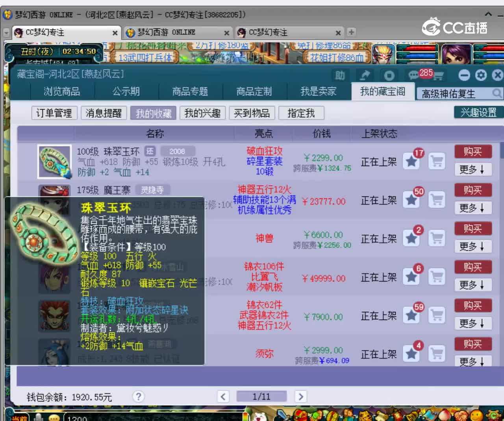Click 价钱 column header
Image resolution: width=504 pixels, height=421 pixels.
coord(321,134)
